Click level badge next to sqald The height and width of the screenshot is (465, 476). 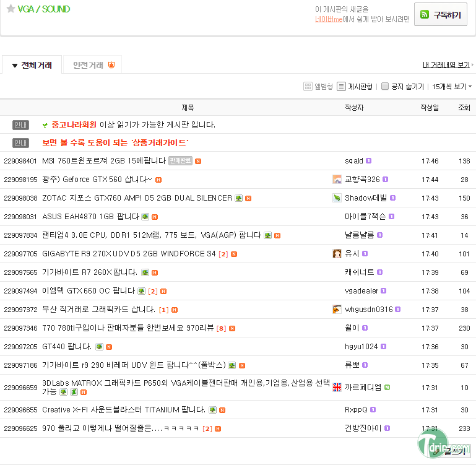pos(368,160)
